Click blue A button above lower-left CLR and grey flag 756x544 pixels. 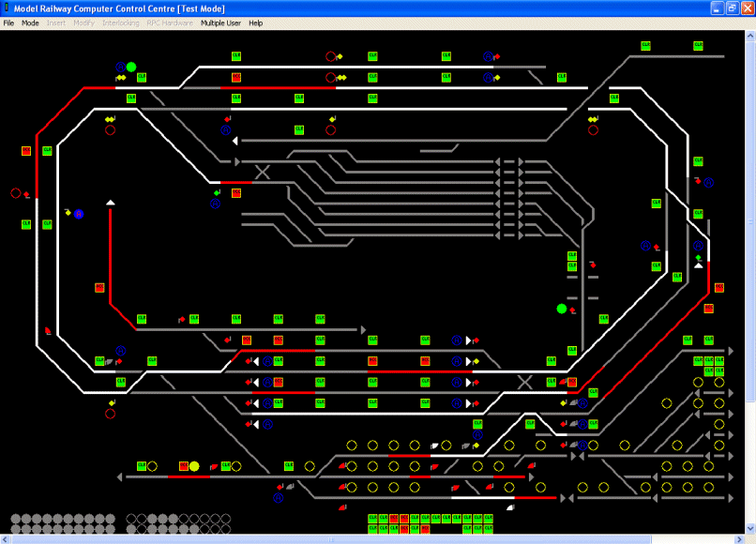[121, 351]
